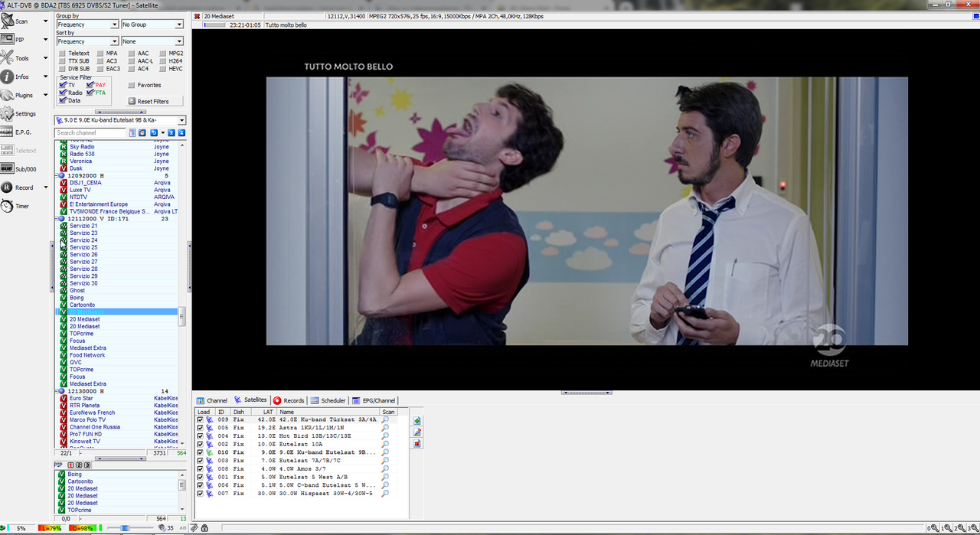This screenshot has width=980, height=535.
Task: Collapse the 12130000 H transponder node
Action: (57, 391)
